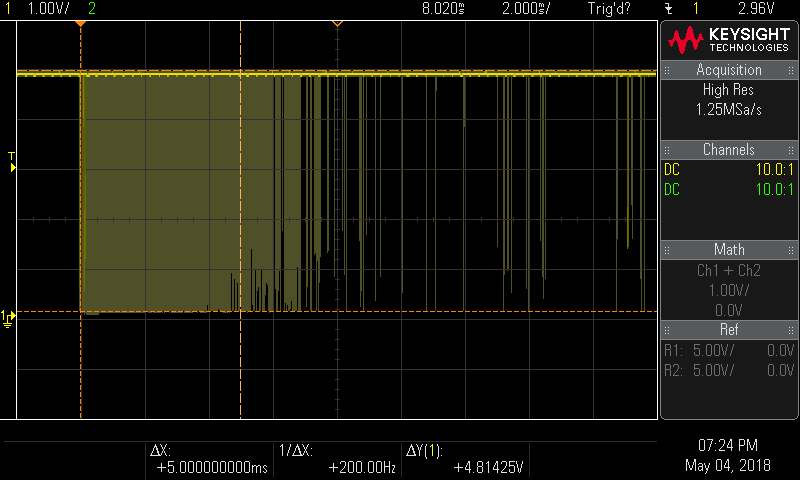Toggle channel 2 indicator in top bar
The width and height of the screenshot is (800, 480).
coord(93,8)
